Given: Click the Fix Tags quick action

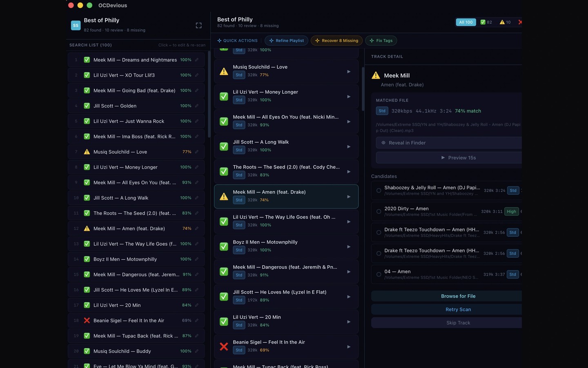Looking at the screenshot, I should [x=381, y=40].
